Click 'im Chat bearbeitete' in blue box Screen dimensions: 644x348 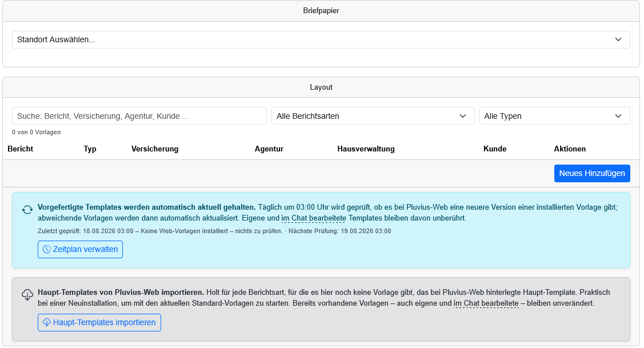point(314,218)
